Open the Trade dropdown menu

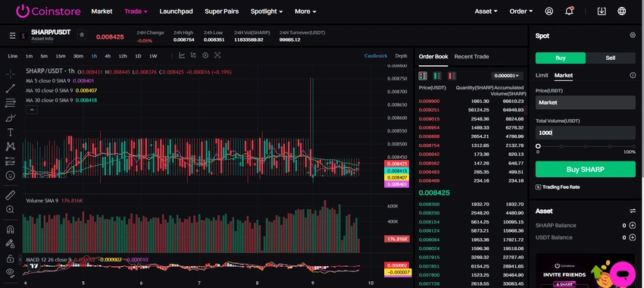(x=136, y=11)
